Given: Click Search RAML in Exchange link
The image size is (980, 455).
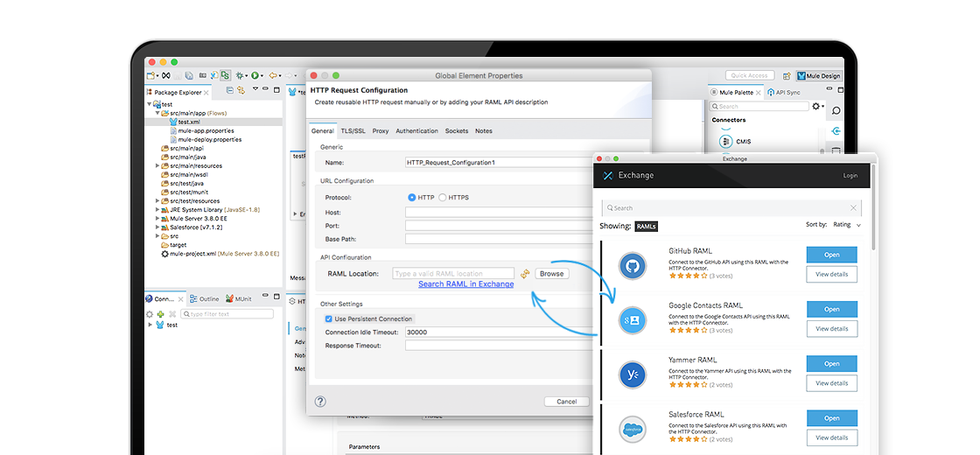Looking at the screenshot, I should tap(466, 283).
